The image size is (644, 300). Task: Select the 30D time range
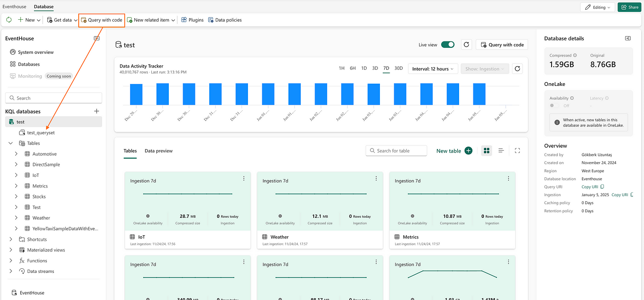coord(398,68)
